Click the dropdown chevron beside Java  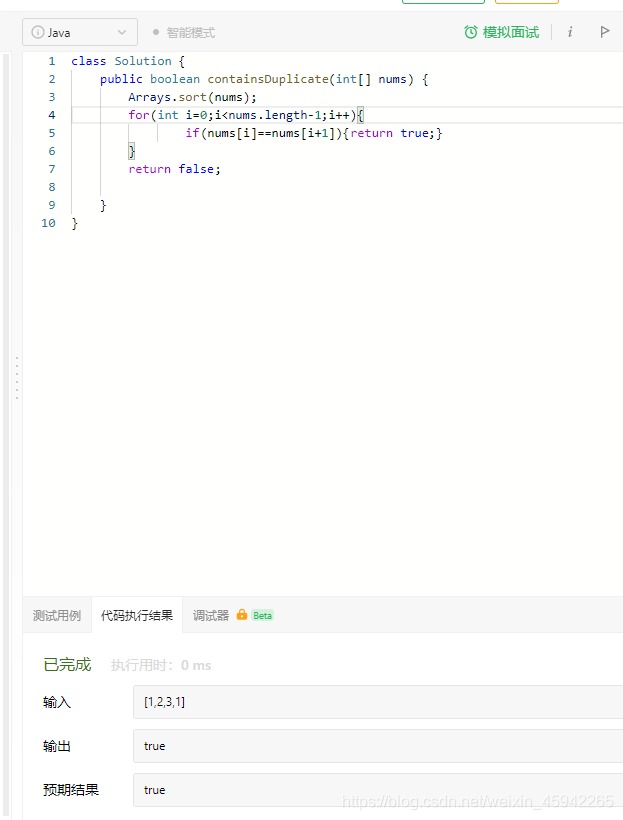click(x=122, y=32)
